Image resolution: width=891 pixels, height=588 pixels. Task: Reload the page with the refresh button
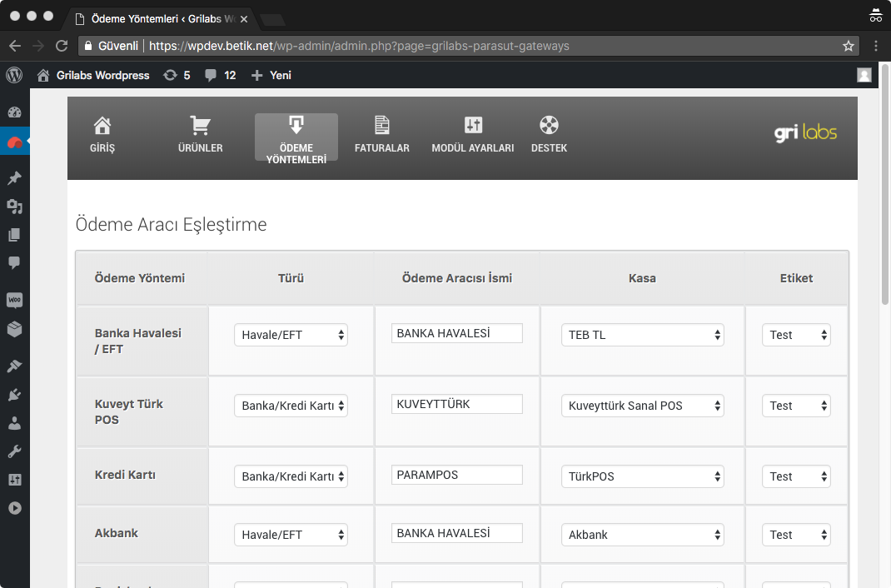61,46
